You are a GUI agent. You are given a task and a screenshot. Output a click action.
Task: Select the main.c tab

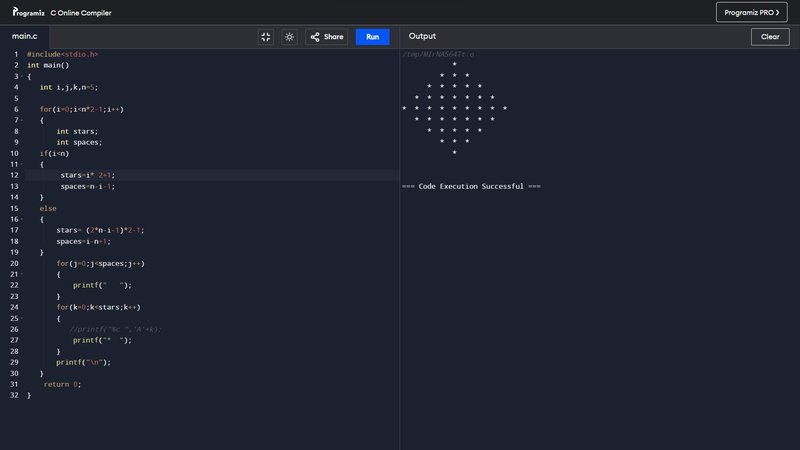pyautogui.click(x=24, y=36)
